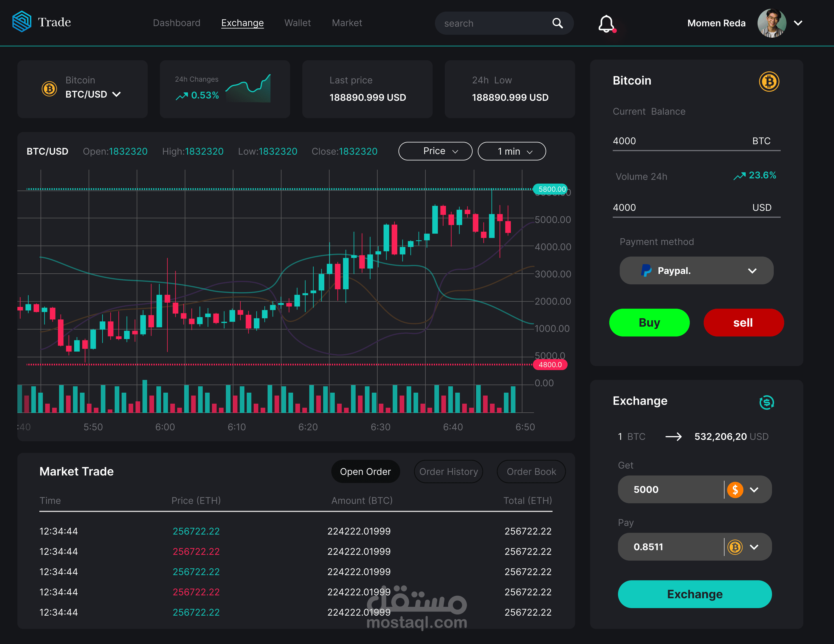Click the Momen Reda profile avatar
This screenshot has width=834, height=644.
pyautogui.click(x=771, y=23)
